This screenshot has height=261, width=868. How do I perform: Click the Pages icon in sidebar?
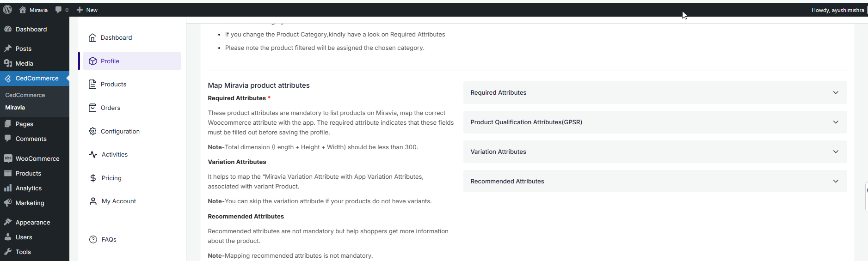8,124
